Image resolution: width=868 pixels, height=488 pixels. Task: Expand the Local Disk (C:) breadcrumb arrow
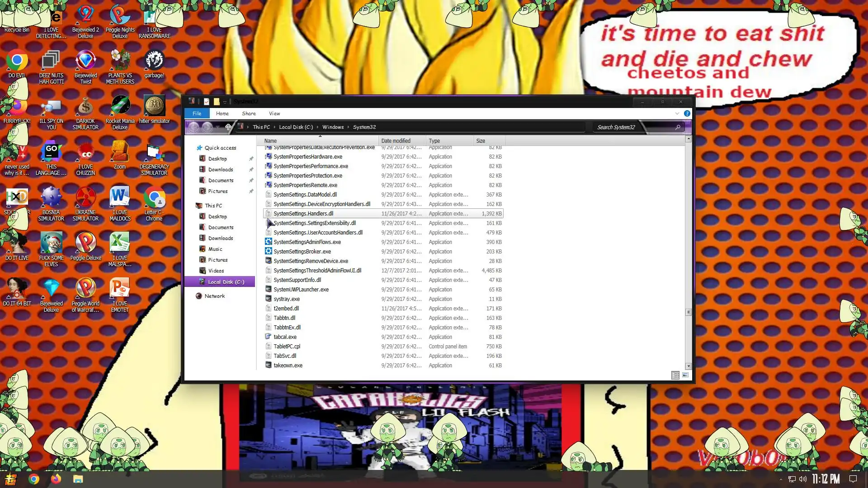318,127
